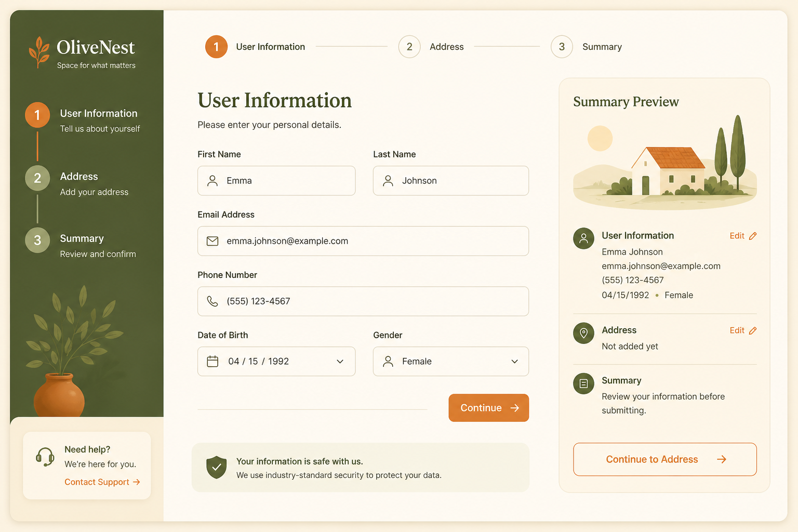Click the 'Summary Preview' heading
Viewport: 798px width, 532px height.
[x=626, y=102]
